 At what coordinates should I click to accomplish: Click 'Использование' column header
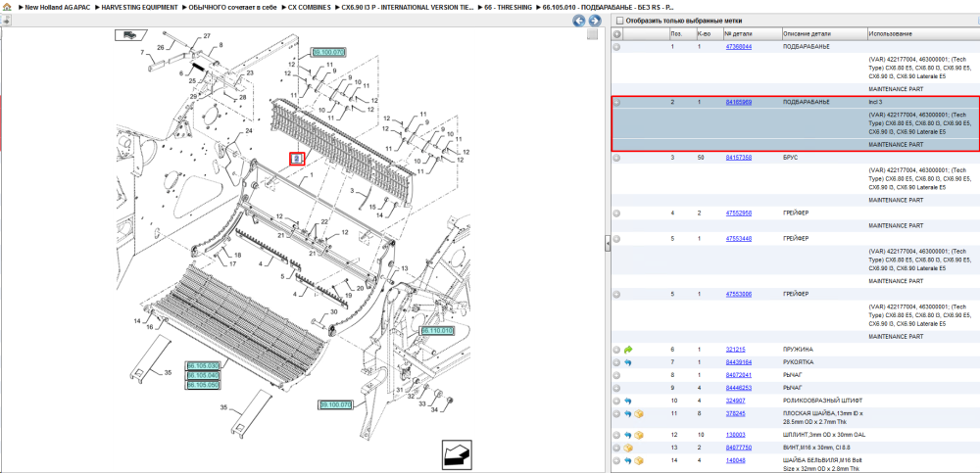[922, 33]
